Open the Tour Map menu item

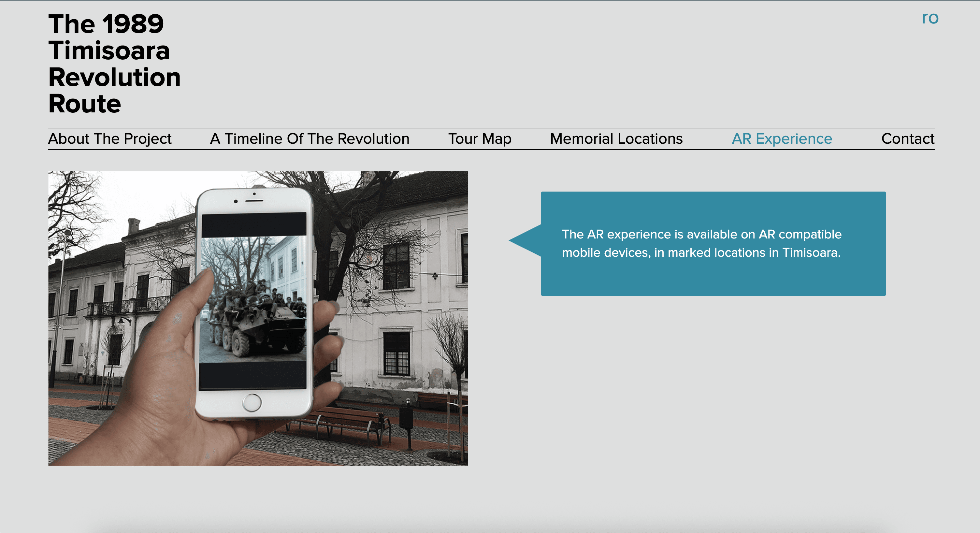[x=479, y=139]
